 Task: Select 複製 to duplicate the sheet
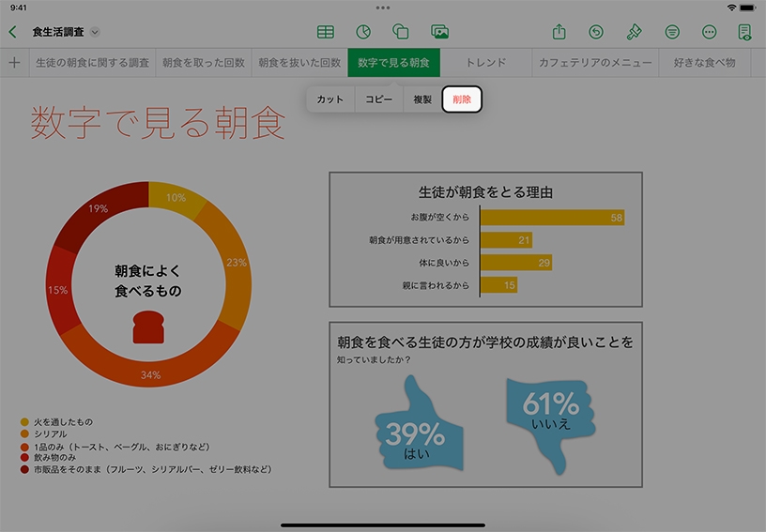coord(422,99)
